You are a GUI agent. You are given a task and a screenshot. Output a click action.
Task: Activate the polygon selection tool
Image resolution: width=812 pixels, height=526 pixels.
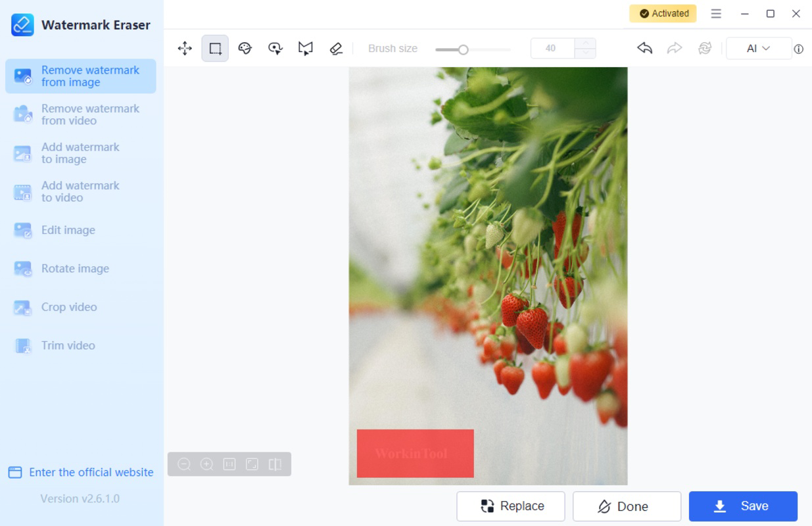click(306, 48)
